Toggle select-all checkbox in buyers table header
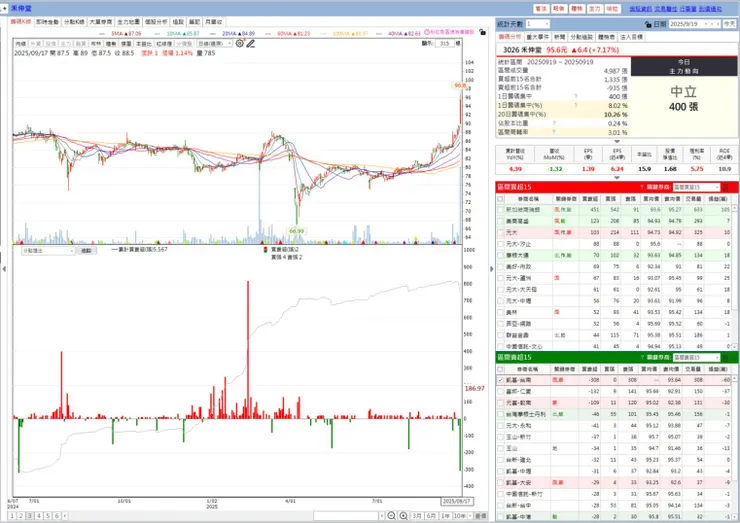 [501, 199]
